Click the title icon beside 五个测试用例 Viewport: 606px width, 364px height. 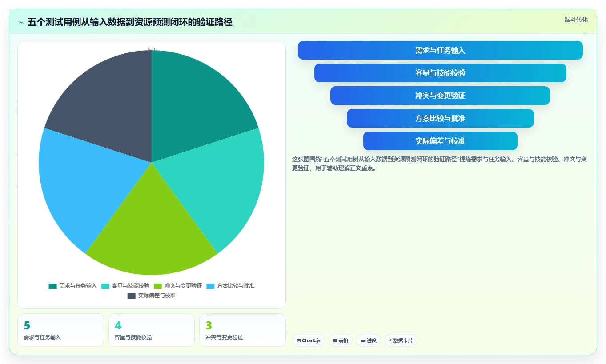point(21,22)
